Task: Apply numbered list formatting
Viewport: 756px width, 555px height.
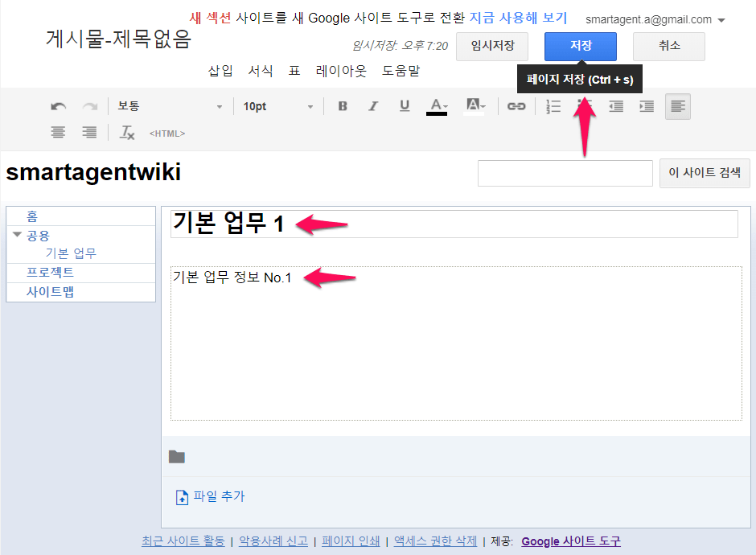Action: pyautogui.click(x=553, y=106)
